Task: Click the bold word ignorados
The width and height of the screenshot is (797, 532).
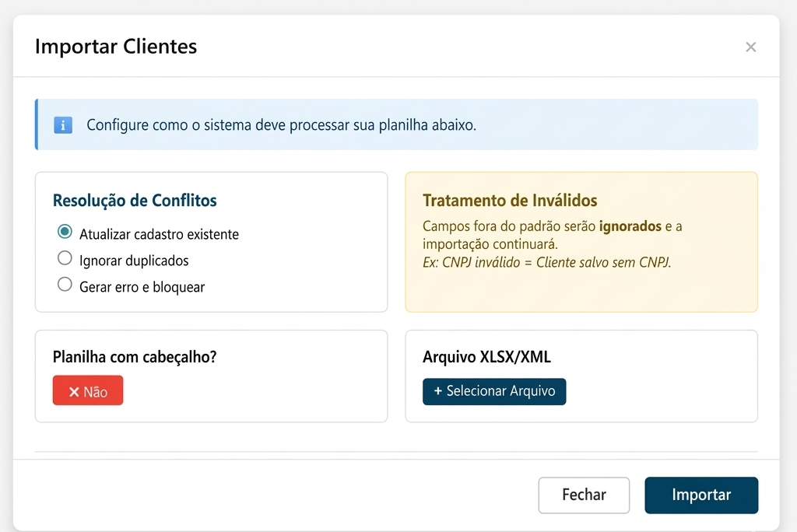Action: [630, 226]
